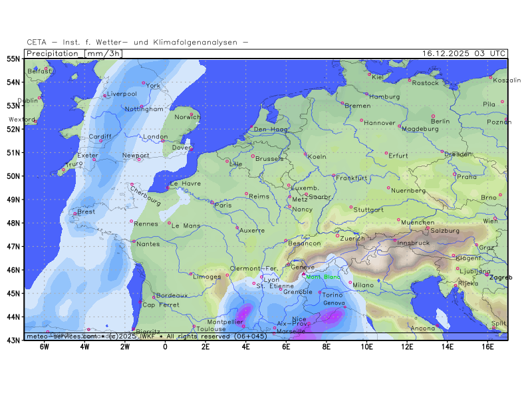Select the London city marker dot
The width and height of the screenshot is (532, 399).
162,140
